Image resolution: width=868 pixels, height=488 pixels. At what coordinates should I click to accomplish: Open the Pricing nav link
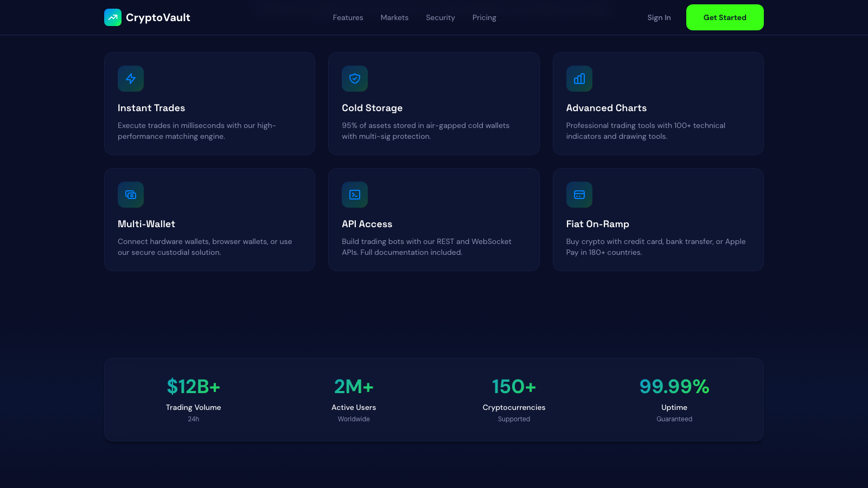(484, 17)
